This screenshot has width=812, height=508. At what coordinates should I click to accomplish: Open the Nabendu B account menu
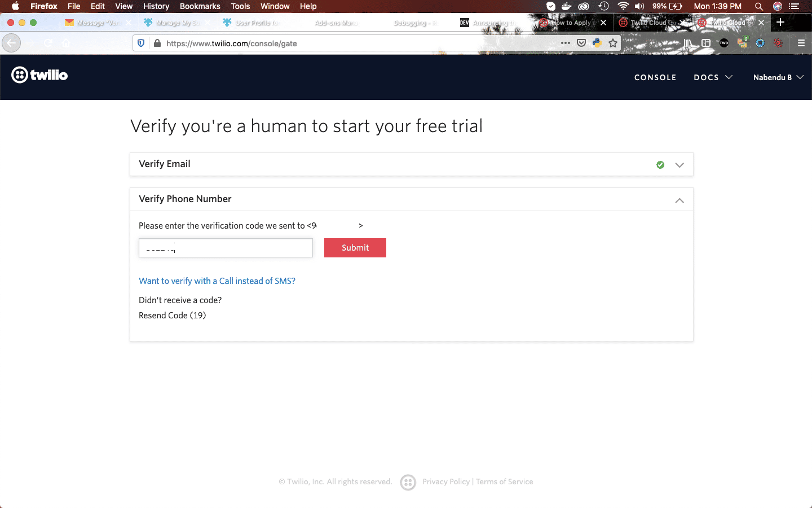778,77
